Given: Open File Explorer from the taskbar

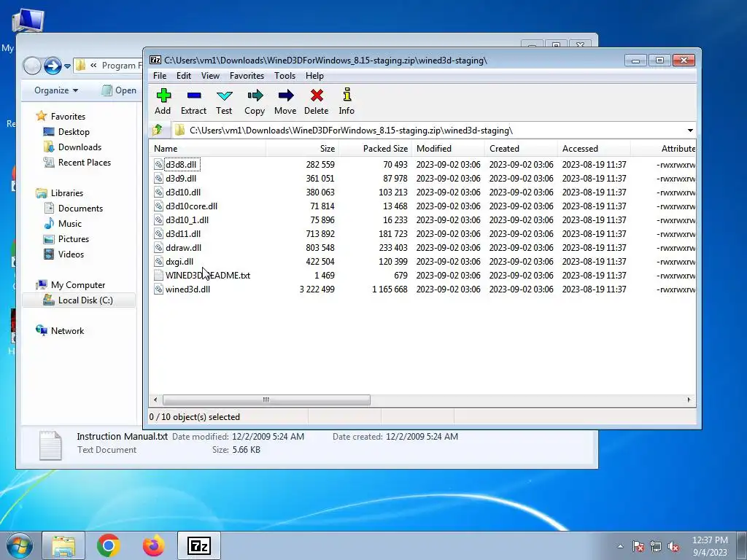Looking at the screenshot, I should pos(63,545).
